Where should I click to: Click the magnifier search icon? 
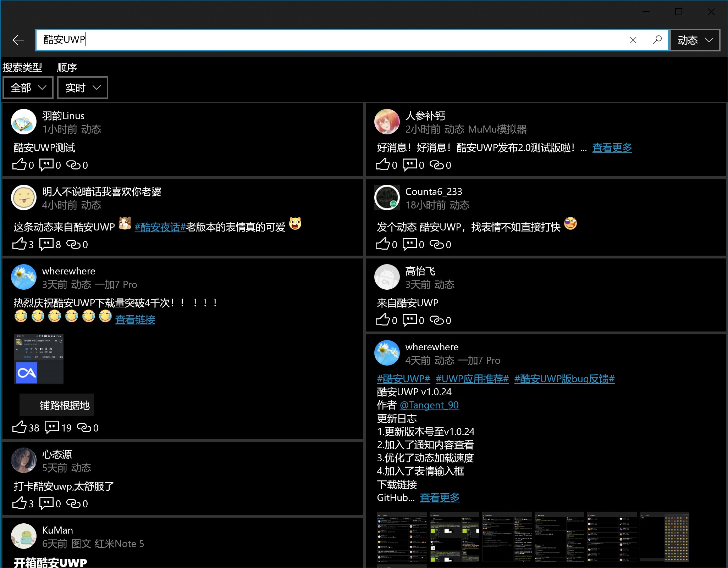tap(657, 40)
